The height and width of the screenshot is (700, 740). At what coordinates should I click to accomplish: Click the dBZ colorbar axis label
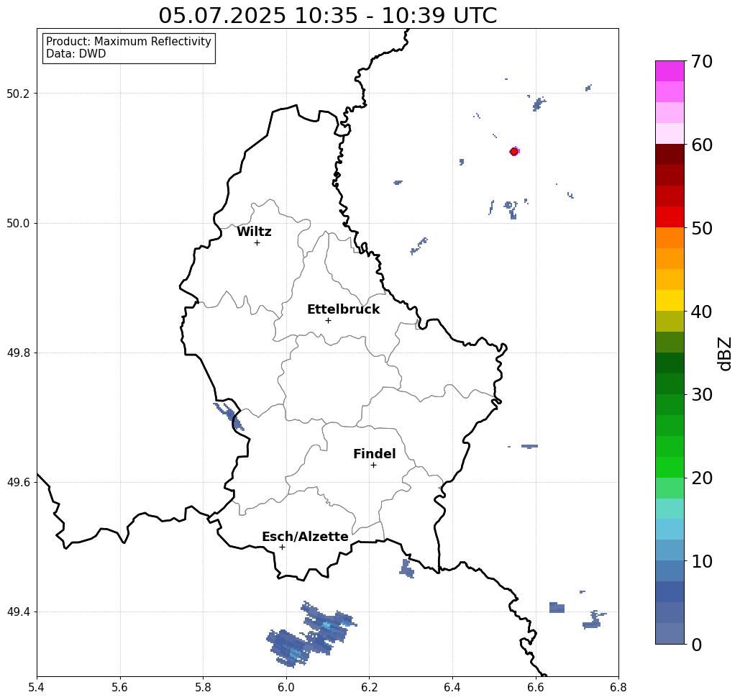[724, 353]
